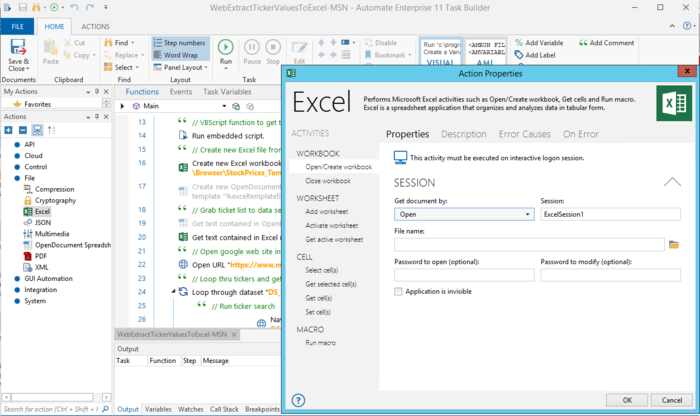Toggle Step numbers in Layout group
This screenshot has height=416, width=700.
pos(179,43)
